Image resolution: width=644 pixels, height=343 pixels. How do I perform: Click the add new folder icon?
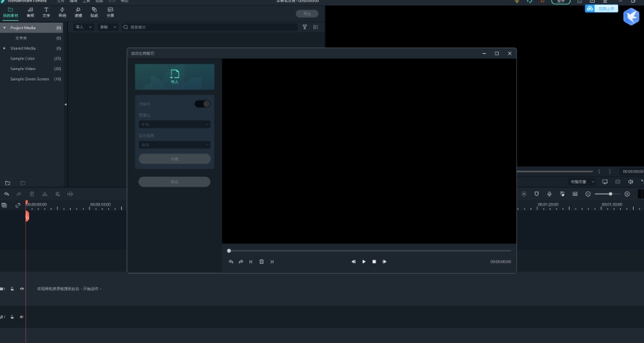click(7, 183)
